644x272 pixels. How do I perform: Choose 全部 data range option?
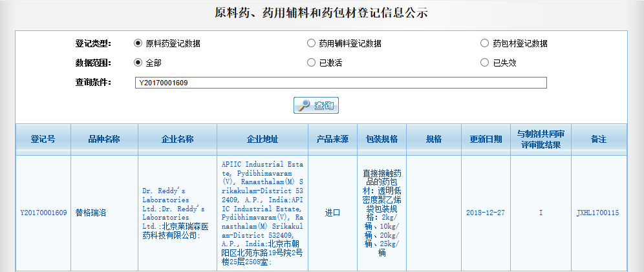click(x=138, y=63)
